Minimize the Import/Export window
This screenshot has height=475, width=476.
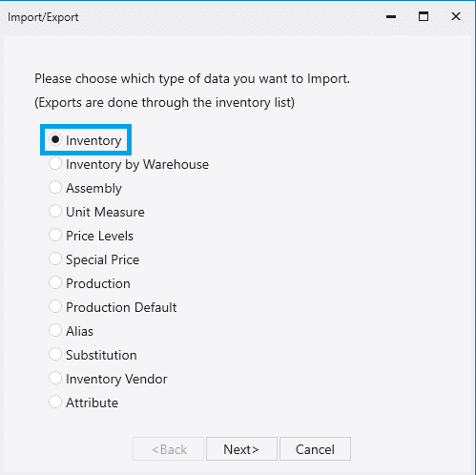pos(391,16)
